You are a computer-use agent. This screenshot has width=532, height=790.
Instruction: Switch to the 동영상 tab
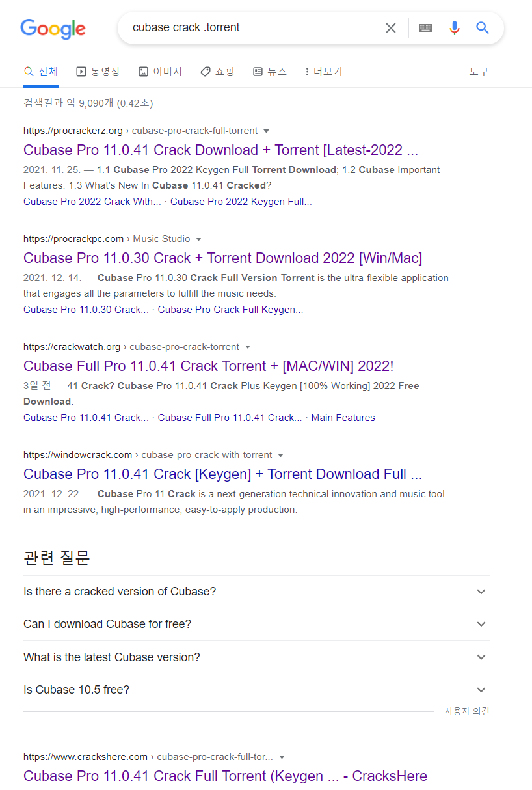click(98, 72)
